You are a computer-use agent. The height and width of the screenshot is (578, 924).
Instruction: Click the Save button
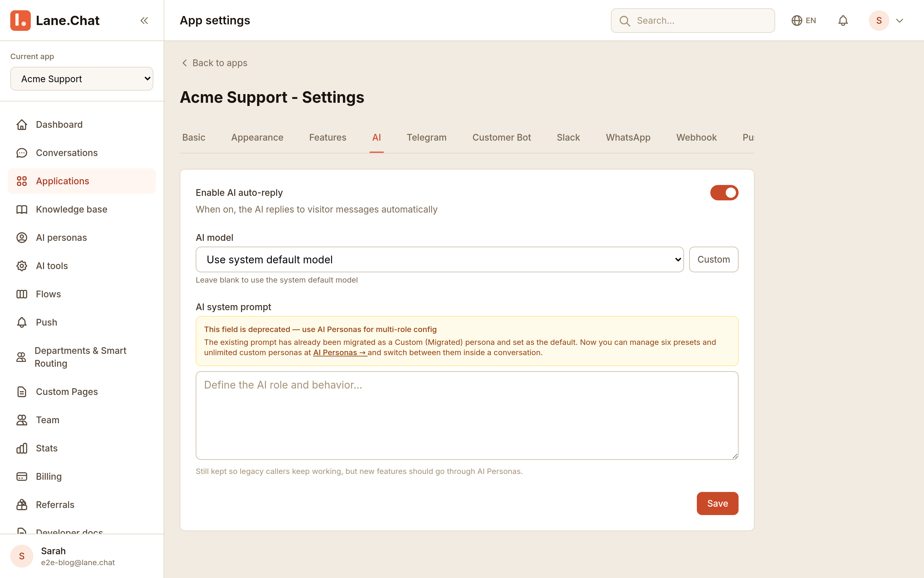(717, 504)
